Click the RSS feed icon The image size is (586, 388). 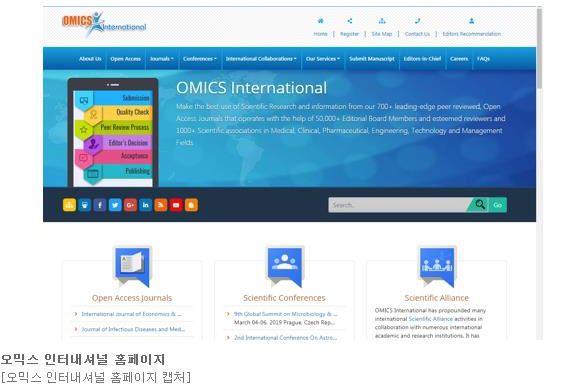[x=161, y=205]
